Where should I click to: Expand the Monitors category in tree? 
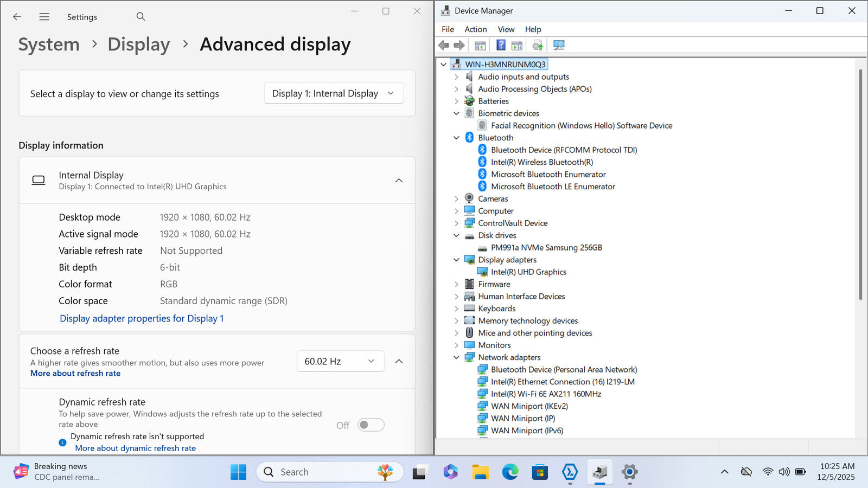(456, 345)
